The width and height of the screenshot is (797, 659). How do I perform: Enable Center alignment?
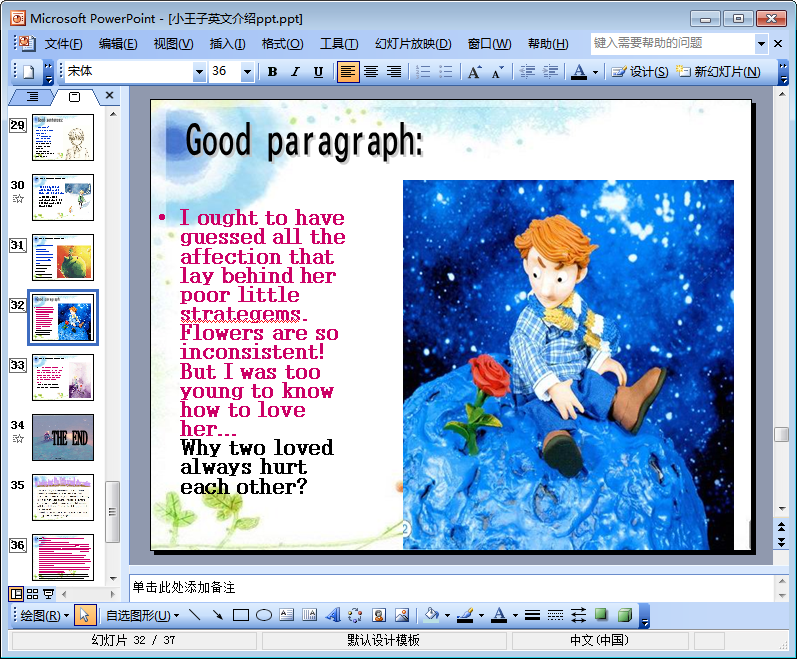371,72
